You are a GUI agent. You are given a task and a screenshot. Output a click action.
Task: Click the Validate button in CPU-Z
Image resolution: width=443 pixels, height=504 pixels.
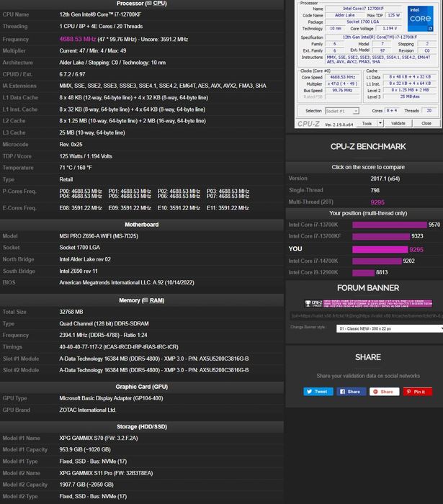tap(398, 123)
